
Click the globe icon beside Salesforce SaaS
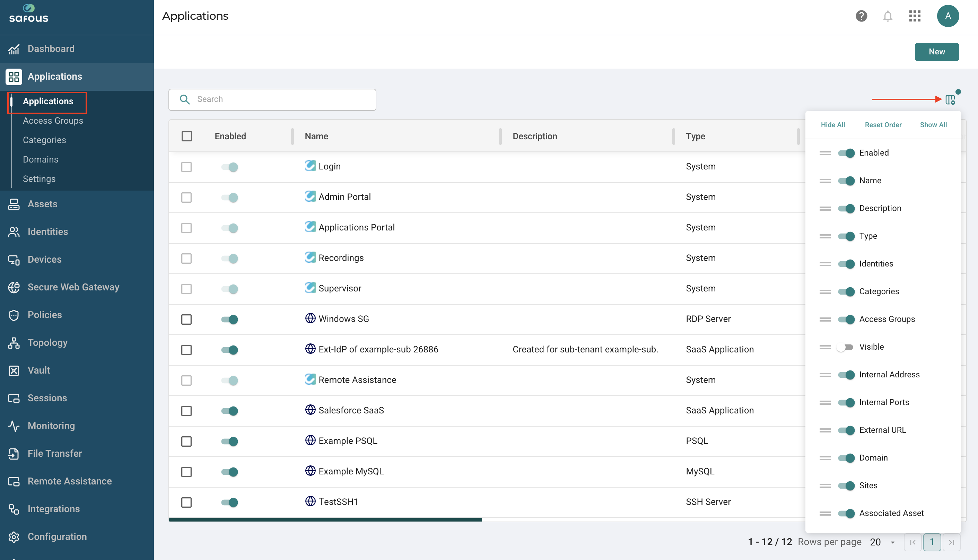tap(310, 410)
